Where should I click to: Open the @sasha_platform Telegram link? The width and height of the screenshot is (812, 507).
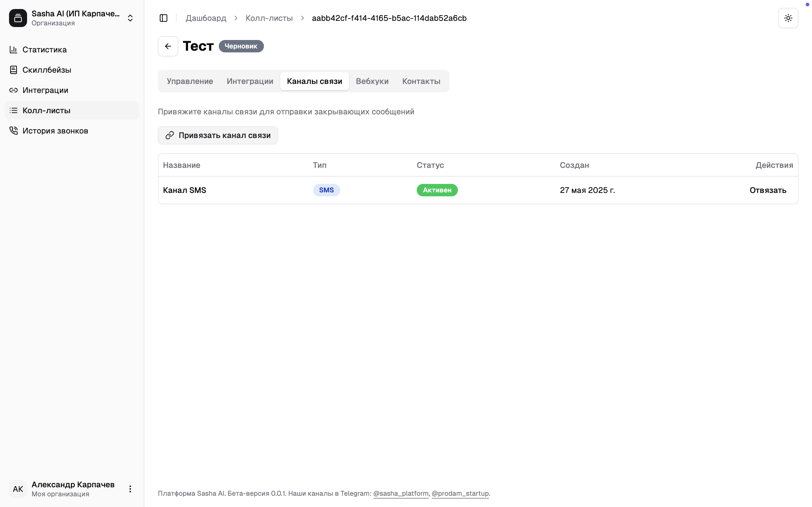401,493
